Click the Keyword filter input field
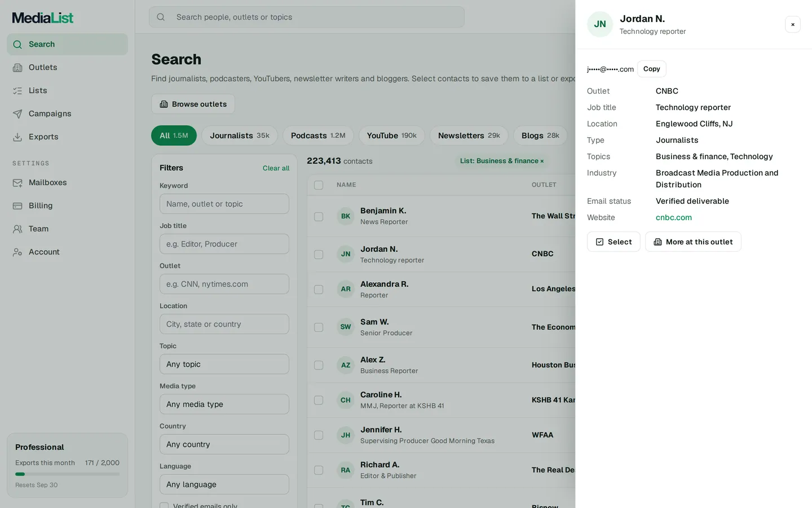The width and height of the screenshot is (812, 508). pos(224,204)
